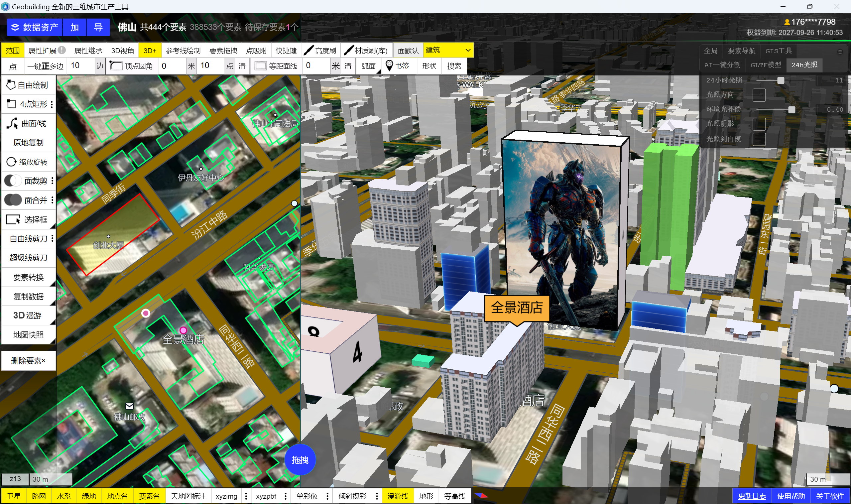Click the 删除要素× delete button
851x504 pixels.
[x=28, y=360]
